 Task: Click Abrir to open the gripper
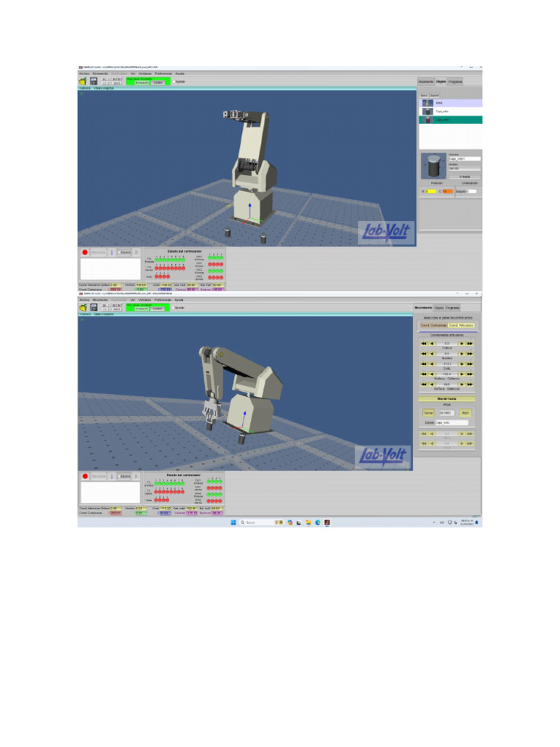[465, 413]
